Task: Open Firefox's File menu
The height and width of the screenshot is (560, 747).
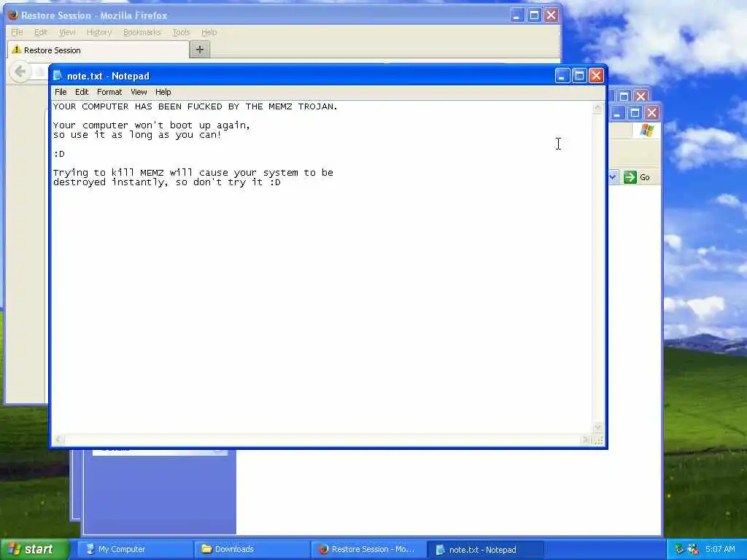Action: tap(17, 32)
